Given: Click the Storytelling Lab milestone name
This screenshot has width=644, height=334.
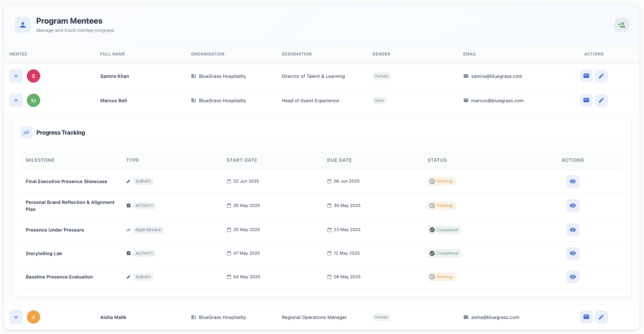Looking at the screenshot, I should 44,253.
